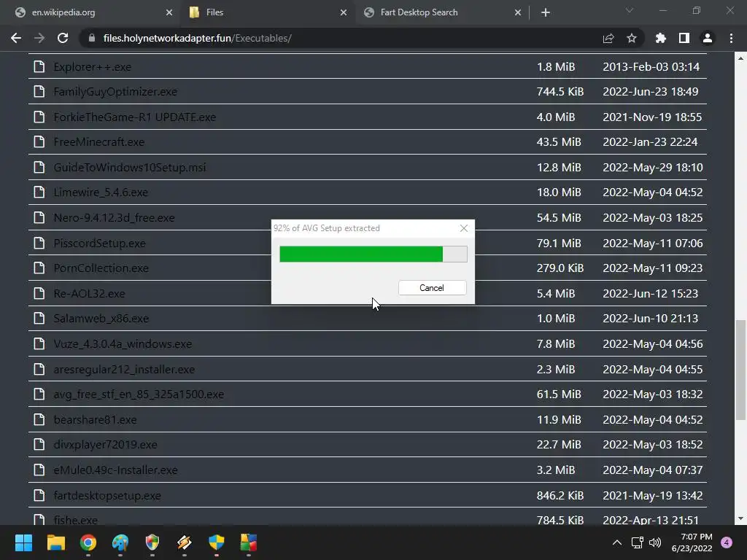747x560 pixels.
Task: Open the volume tray icon
Action: coord(655,542)
